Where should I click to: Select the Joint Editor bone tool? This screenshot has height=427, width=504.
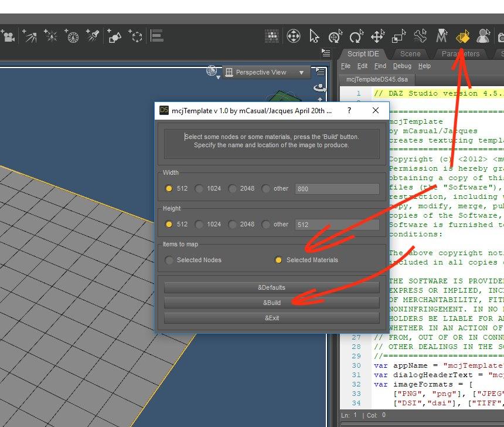[x=420, y=36]
